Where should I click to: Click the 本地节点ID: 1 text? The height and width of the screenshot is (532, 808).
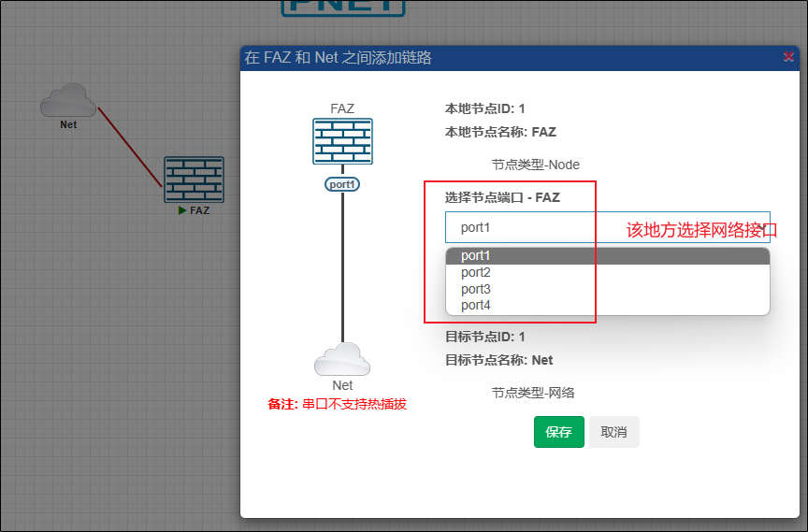click(485, 108)
